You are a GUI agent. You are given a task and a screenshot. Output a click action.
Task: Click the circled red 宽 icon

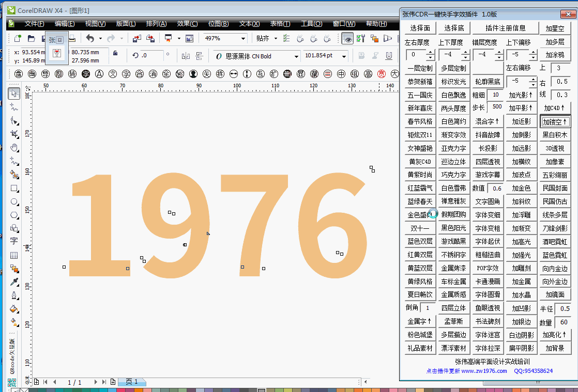(x=381, y=74)
